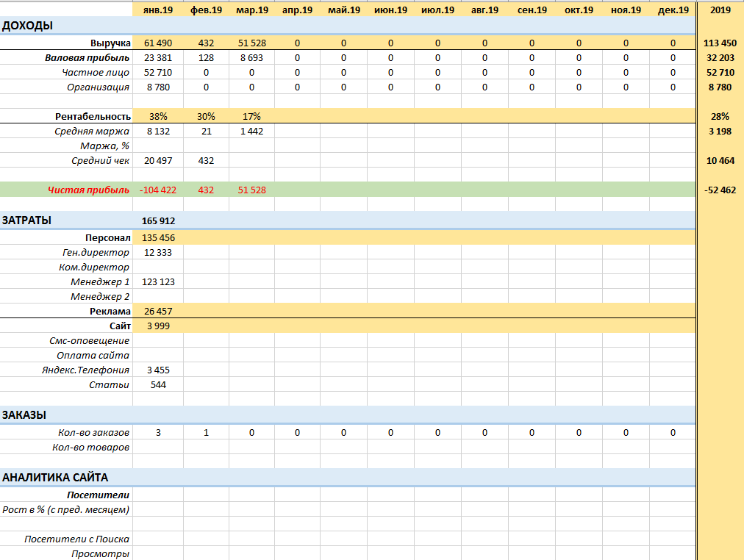Select the Оплата сайта row label
744x560 pixels.
pyautogui.click(x=93, y=356)
